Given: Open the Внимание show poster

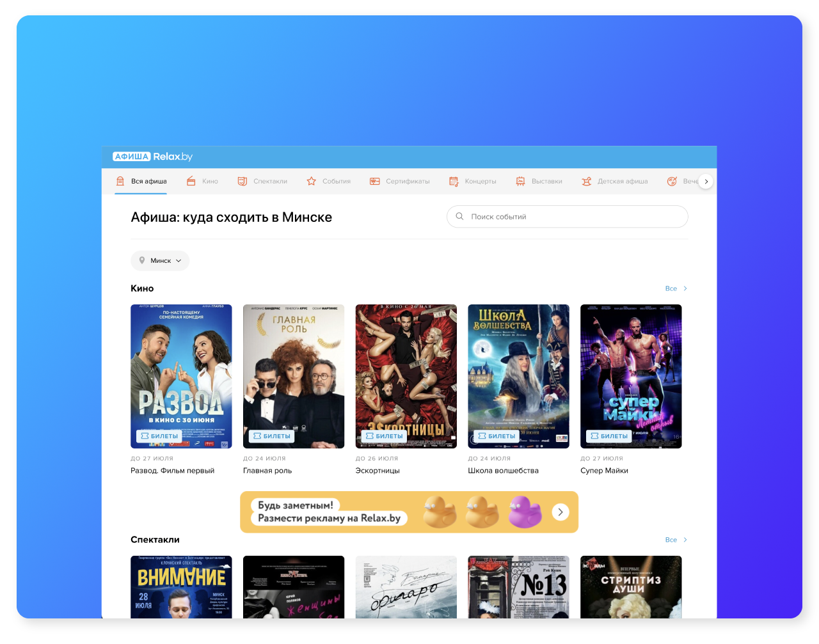Looking at the screenshot, I should click(x=181, y=587).
